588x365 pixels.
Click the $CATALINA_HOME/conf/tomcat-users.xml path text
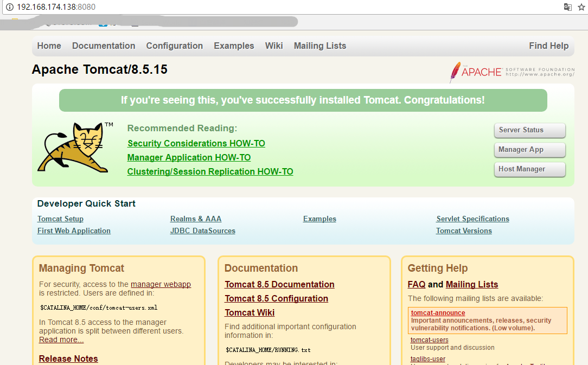pos(99,308)
